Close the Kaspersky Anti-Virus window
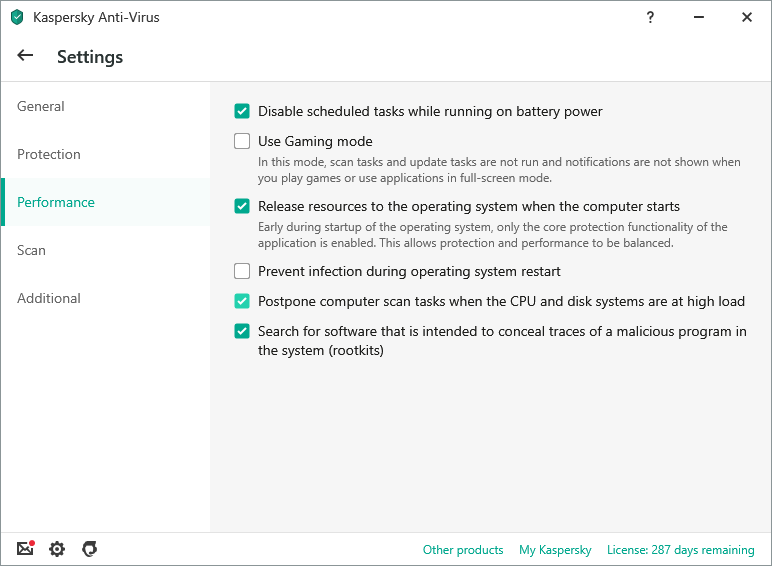This screenshot has height=566, width=772. coord(747,17)
